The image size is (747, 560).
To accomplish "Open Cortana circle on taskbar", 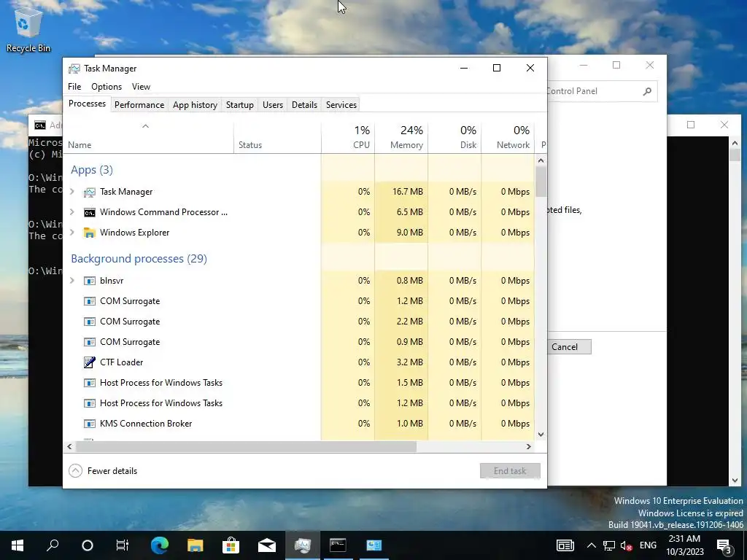I will click(88, 545).
